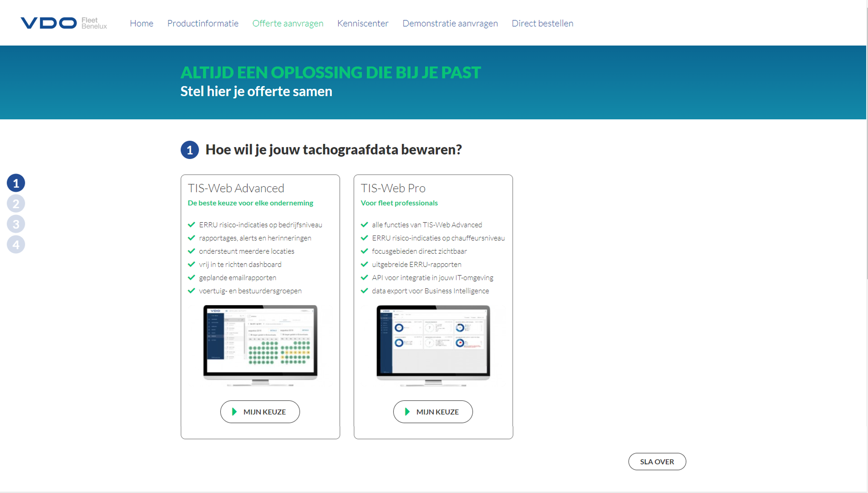Click banner title 'Altijd een oplossing die bij je past'
Viewport: 868px width, 493px height.
pos(330,73)
